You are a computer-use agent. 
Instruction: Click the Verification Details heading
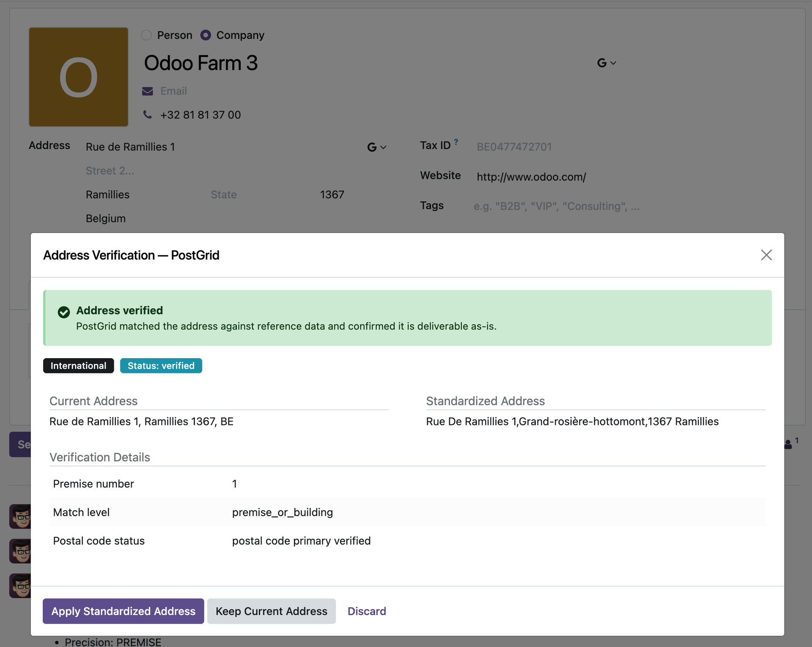(100, 457)
